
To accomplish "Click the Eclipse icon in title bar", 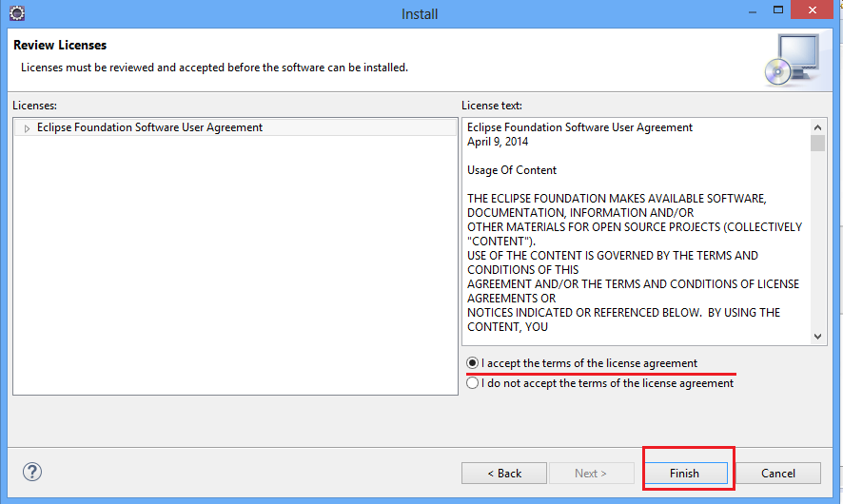I will coord(17,13).
